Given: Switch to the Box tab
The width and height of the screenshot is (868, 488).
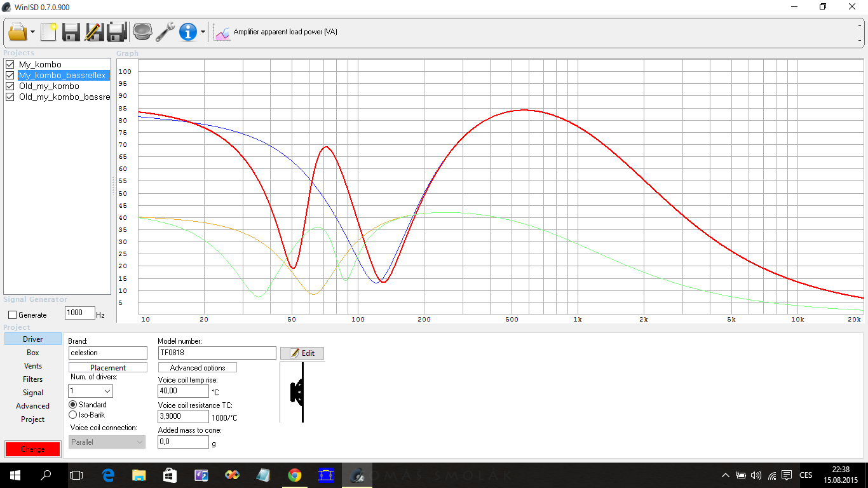Looking at the screenshot, I should pos(33,353).
